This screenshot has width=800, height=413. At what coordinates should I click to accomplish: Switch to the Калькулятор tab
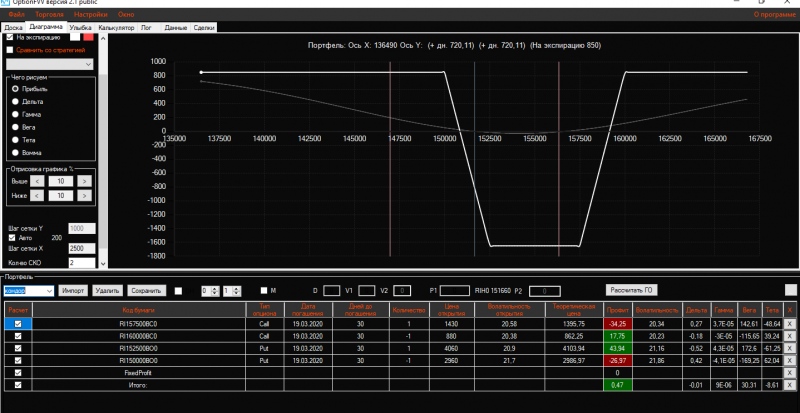[x=116, y=28]
